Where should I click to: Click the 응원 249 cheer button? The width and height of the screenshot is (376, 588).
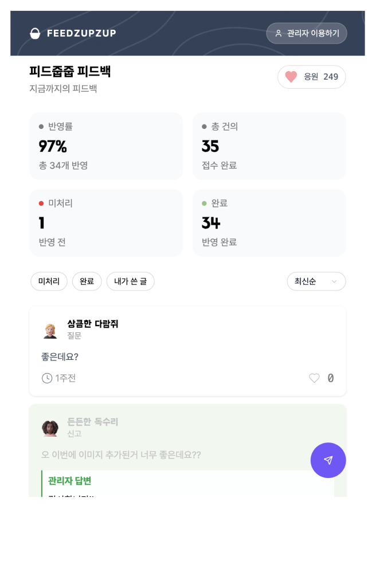311,77
